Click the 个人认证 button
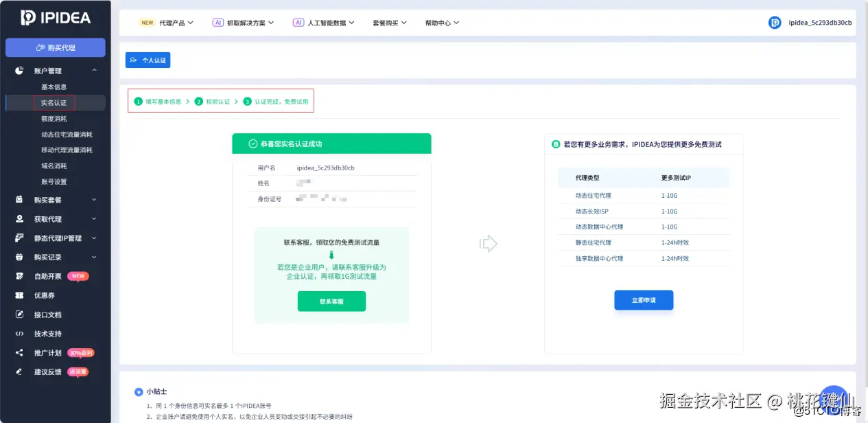Viewport: 868px width, 423px height. click(148, 60)
